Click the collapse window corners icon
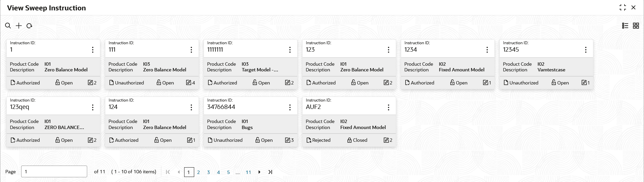The height and width of the screenshot is (182, 644). (623, 7)
